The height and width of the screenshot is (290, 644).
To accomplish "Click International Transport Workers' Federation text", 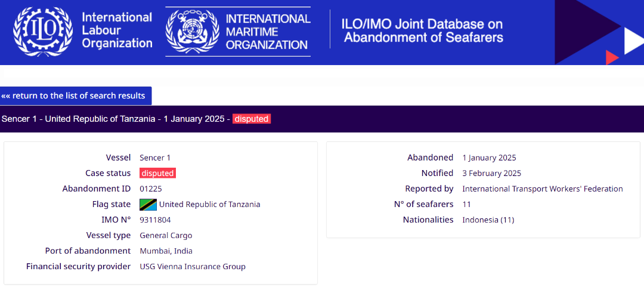I will coord(543,189).
